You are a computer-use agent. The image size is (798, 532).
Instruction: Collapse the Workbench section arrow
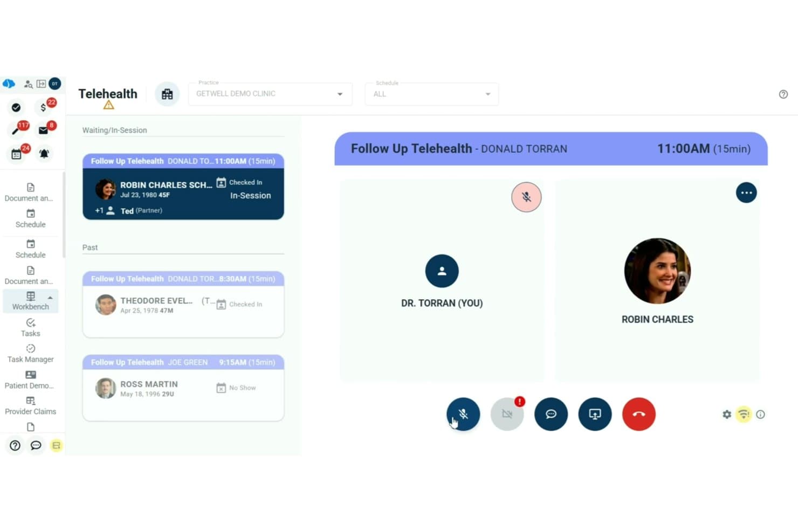coord(50,298)
